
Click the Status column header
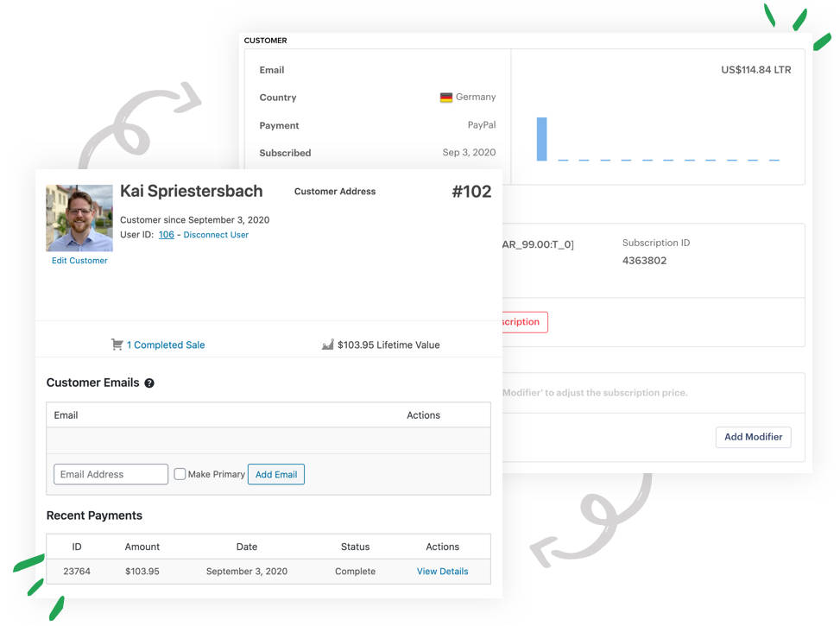pyautogui.click(x=355, y=547)
